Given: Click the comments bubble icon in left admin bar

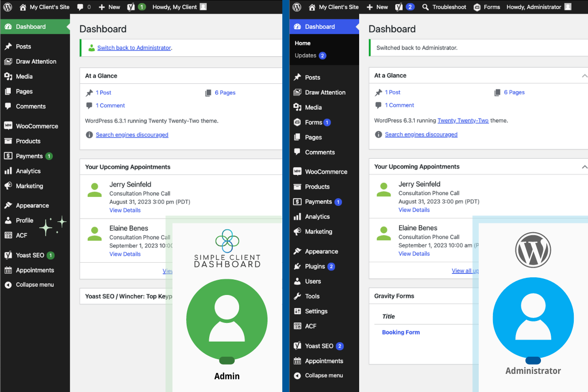Looking at the screenshot, I should (80, 7).
